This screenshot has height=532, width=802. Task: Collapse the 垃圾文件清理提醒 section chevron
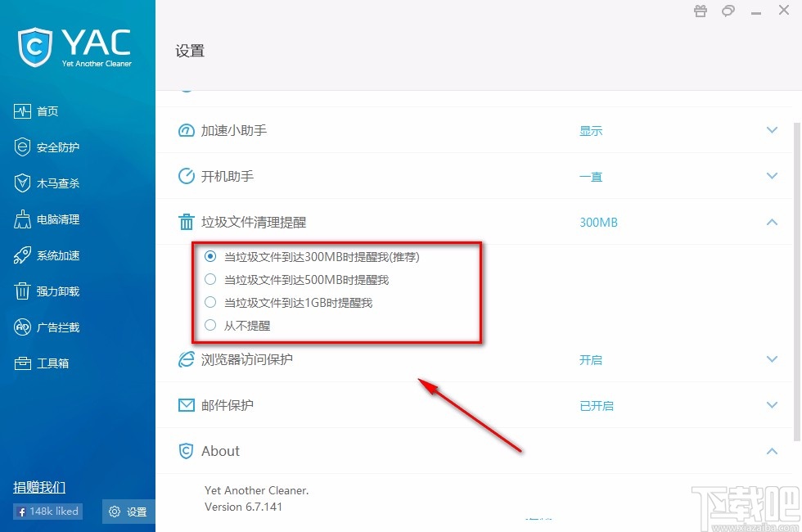point(772,222)
